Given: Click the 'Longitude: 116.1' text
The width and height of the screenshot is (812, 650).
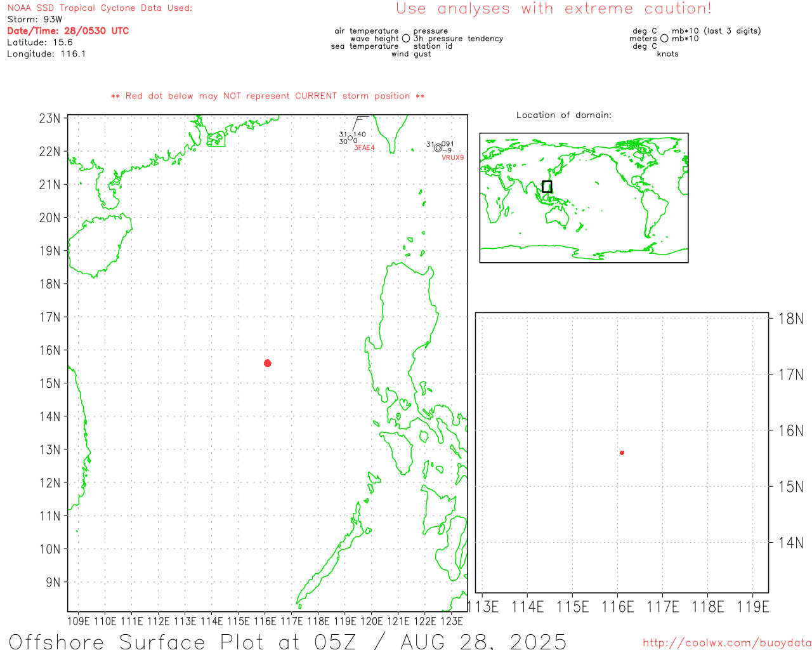Looking at the screenshot, I should pyautogui.click(x=46, y=54).
